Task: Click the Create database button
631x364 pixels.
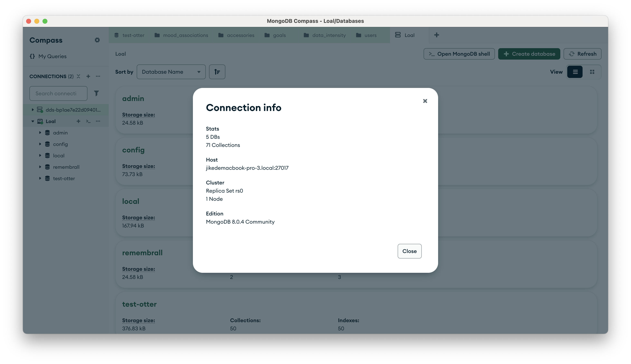Action: [529, 54]
